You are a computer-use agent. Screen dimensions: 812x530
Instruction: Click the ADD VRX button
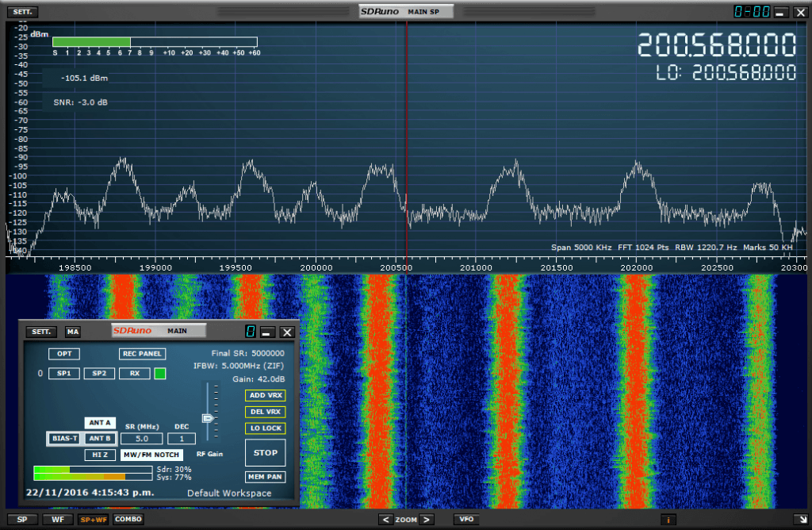[265, 395]
